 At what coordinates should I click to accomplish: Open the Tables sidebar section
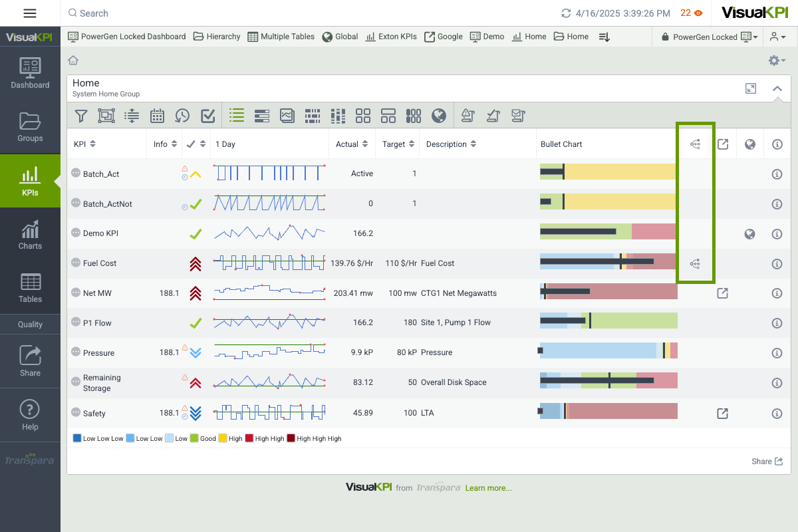[30, 288]
